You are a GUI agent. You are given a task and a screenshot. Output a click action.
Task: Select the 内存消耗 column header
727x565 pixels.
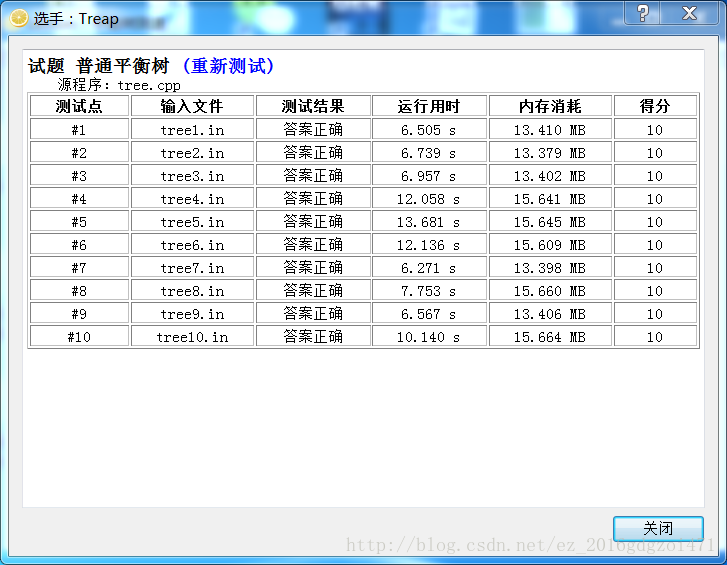pos(550,106)
